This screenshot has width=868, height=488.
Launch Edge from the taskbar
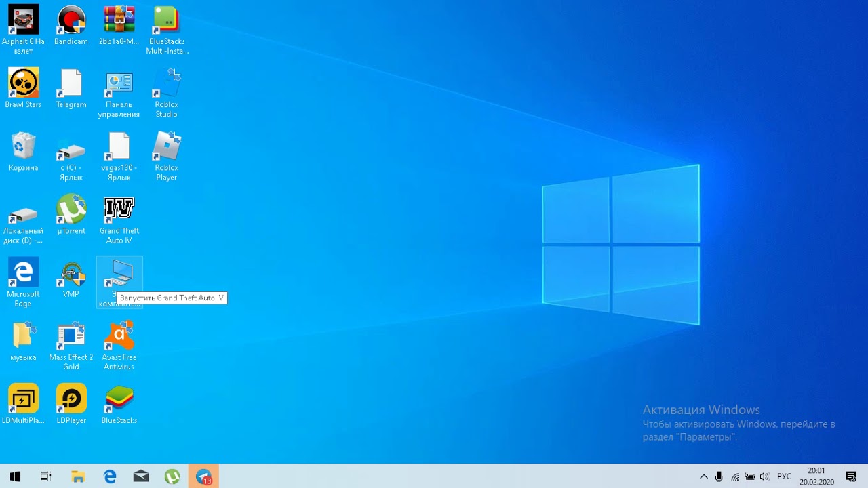pyautogui.click(x=110, y=476)
